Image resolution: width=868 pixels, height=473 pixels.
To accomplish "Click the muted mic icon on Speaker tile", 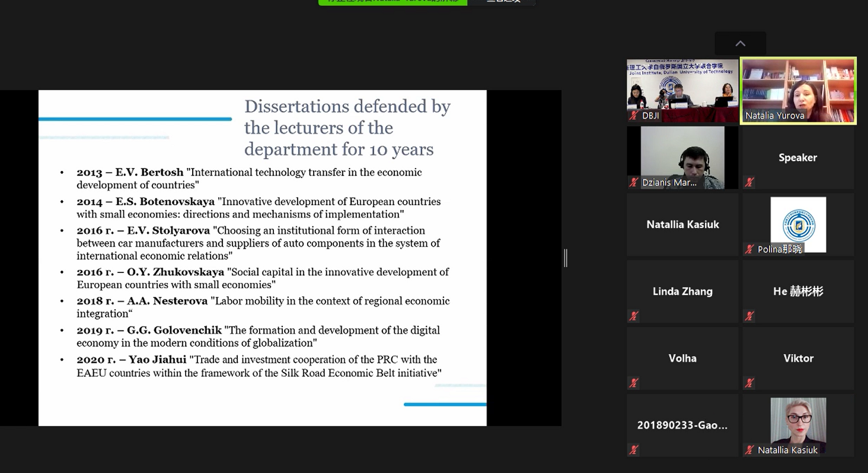I will (749, 182).
